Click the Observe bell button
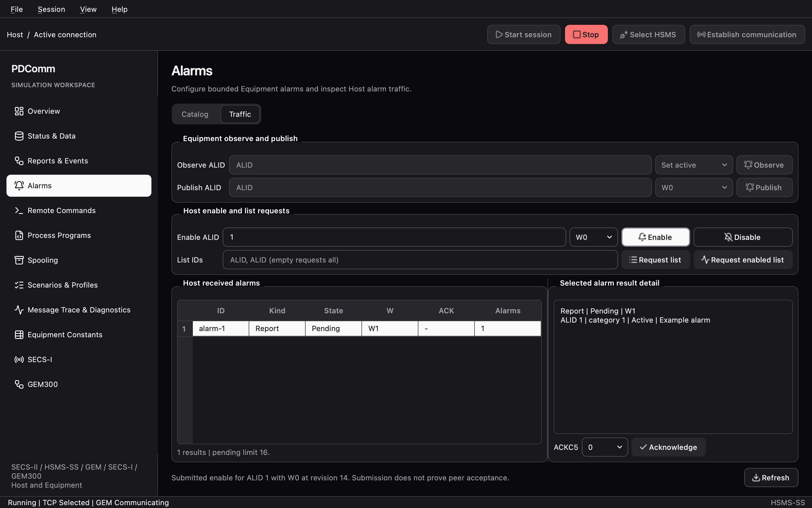This screenshot has width=812, height=508. click(764, 165)
